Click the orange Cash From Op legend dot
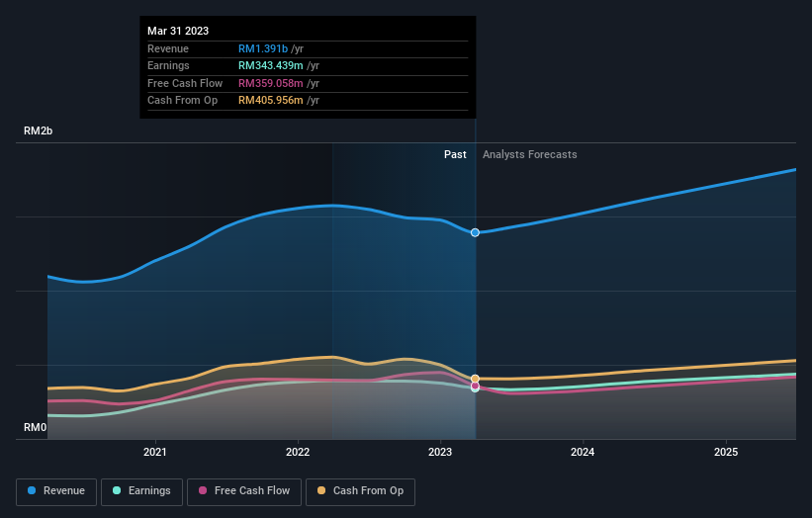812x518 pixels. (x=321, y=490)
